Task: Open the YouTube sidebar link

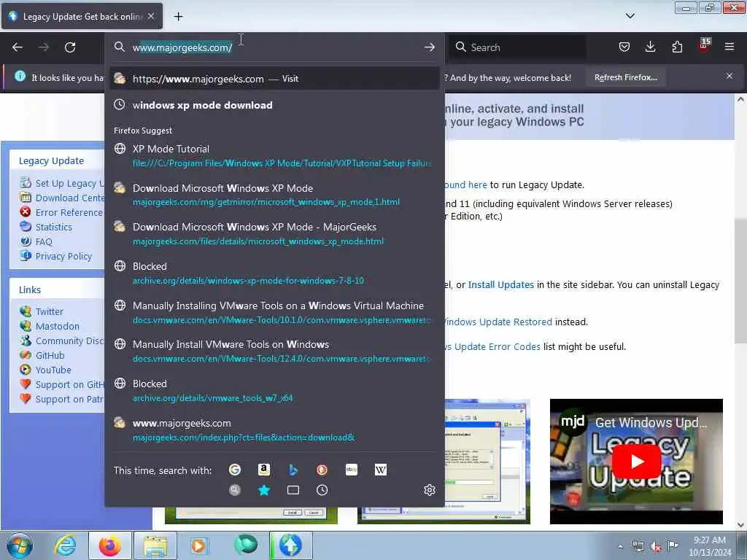Action: click(x=53, y=370)
